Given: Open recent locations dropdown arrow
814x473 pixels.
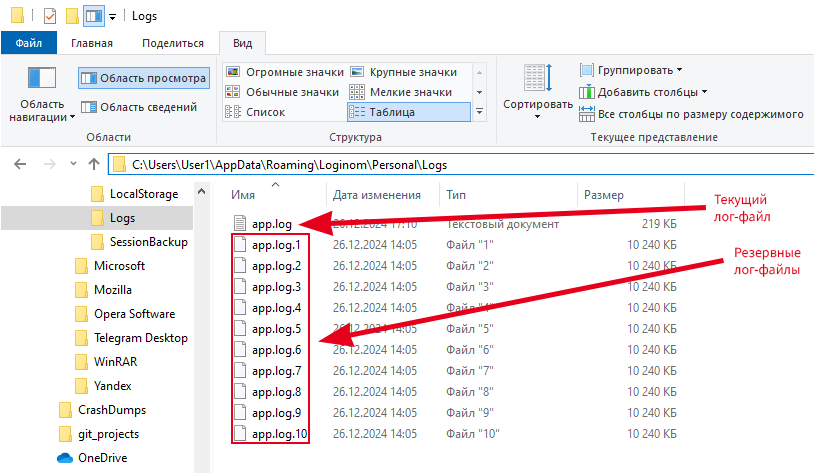Looking at the screenshot, I should pyautogui.click(x=73, y=164).
